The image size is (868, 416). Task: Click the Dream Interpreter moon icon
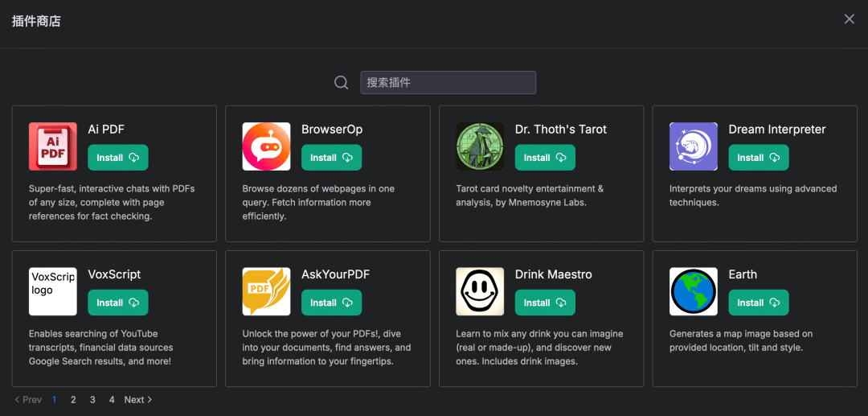pyautogui.click(x=694, y=146)
